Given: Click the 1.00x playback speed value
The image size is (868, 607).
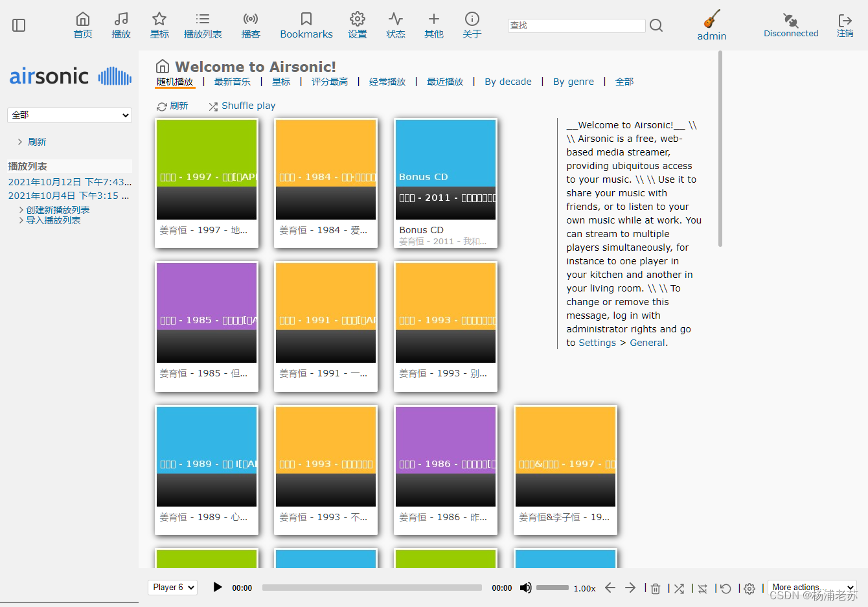Looking at the screenshot, I should point(584,588).
